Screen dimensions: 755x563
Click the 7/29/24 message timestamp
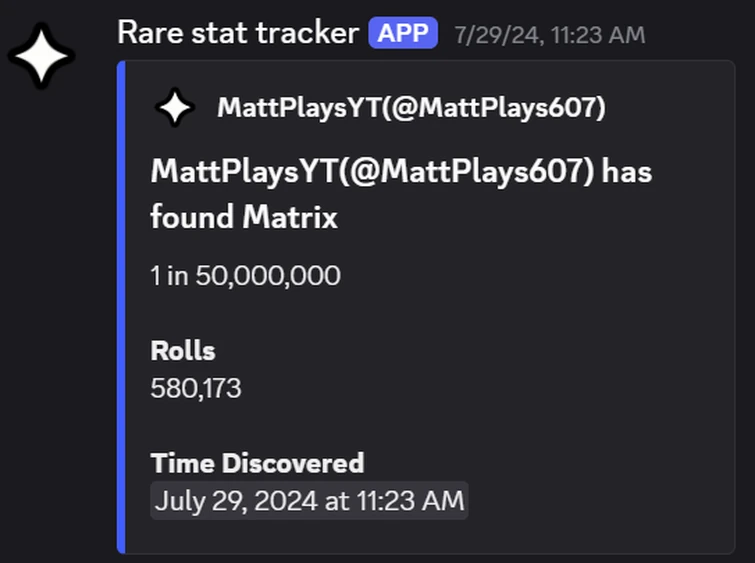coord(549,35)
